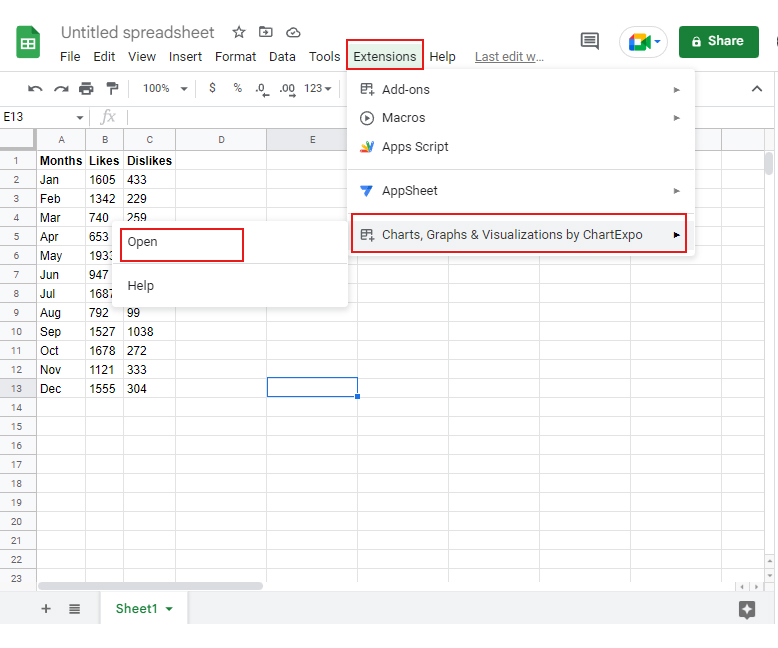778x648 pixels.
Task: Click the spreadsheet title Untitled spreadsheet
Action: [x=137, y=32]
